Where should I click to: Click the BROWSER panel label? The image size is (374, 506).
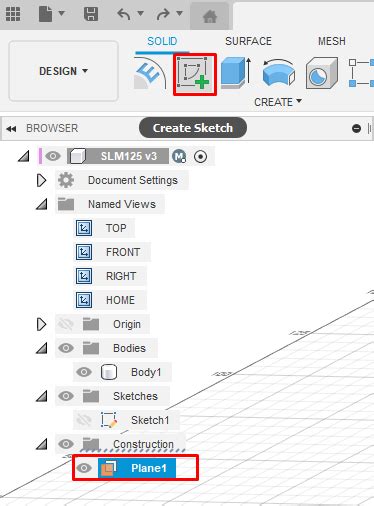pyautogui.click(x=52, y=128)
